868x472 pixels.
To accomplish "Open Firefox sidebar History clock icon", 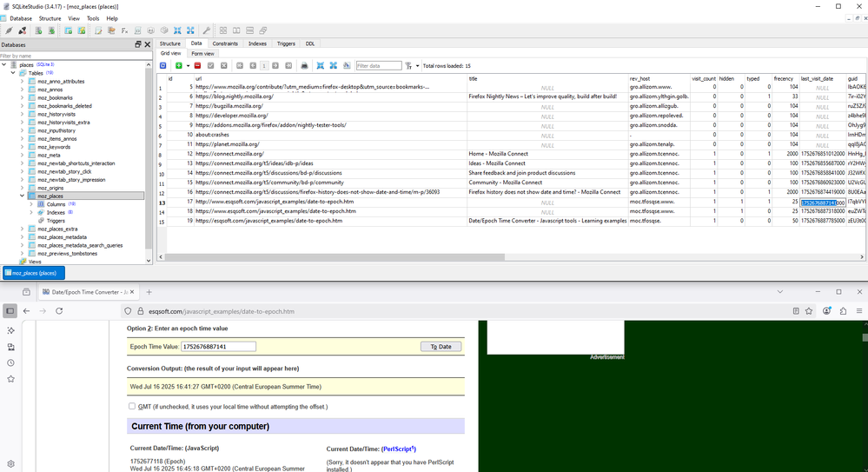I will pyautogui.click(x=10, y=362).
